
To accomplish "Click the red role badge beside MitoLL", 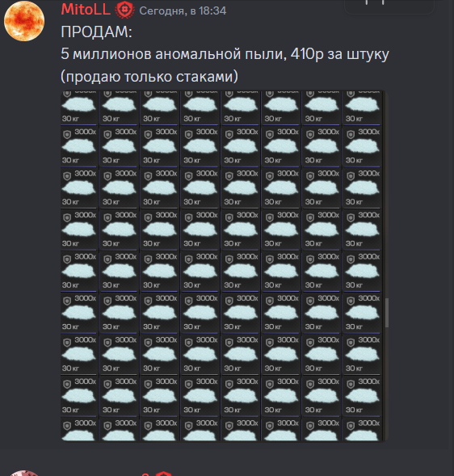I will tap(124, 10).
